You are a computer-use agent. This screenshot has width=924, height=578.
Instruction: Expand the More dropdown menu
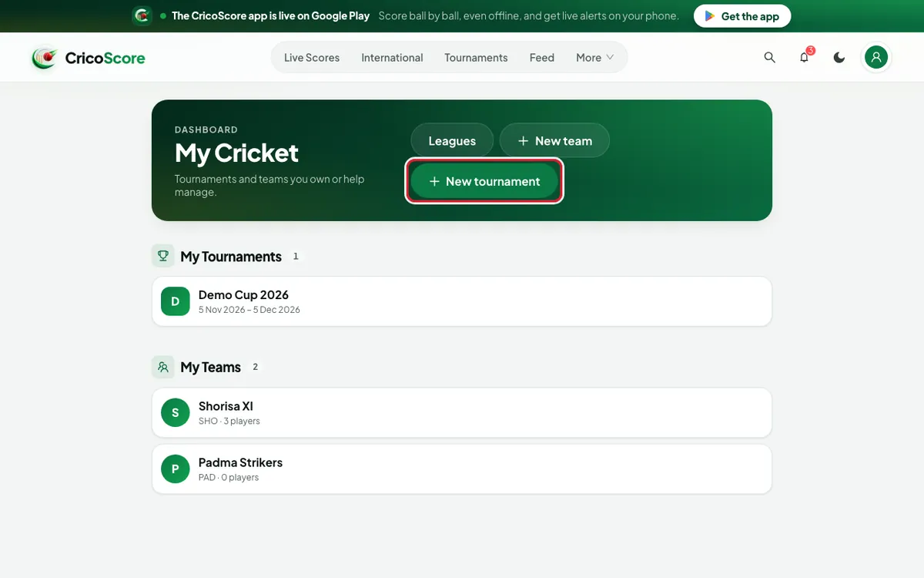click(595, 58)
